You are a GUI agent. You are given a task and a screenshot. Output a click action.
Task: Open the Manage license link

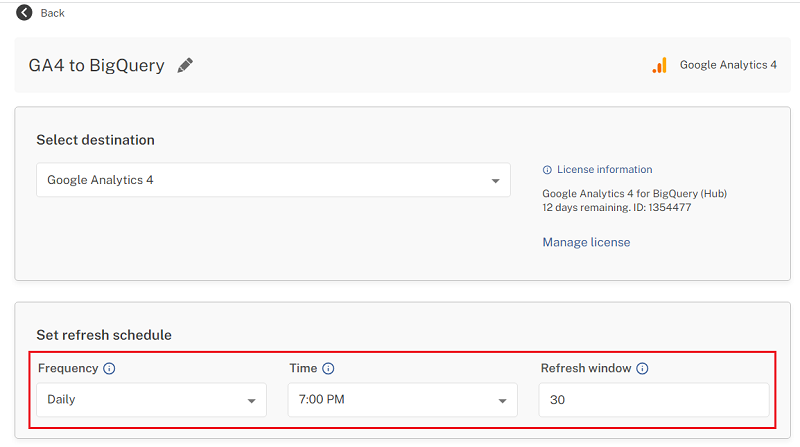pos(586,242)
